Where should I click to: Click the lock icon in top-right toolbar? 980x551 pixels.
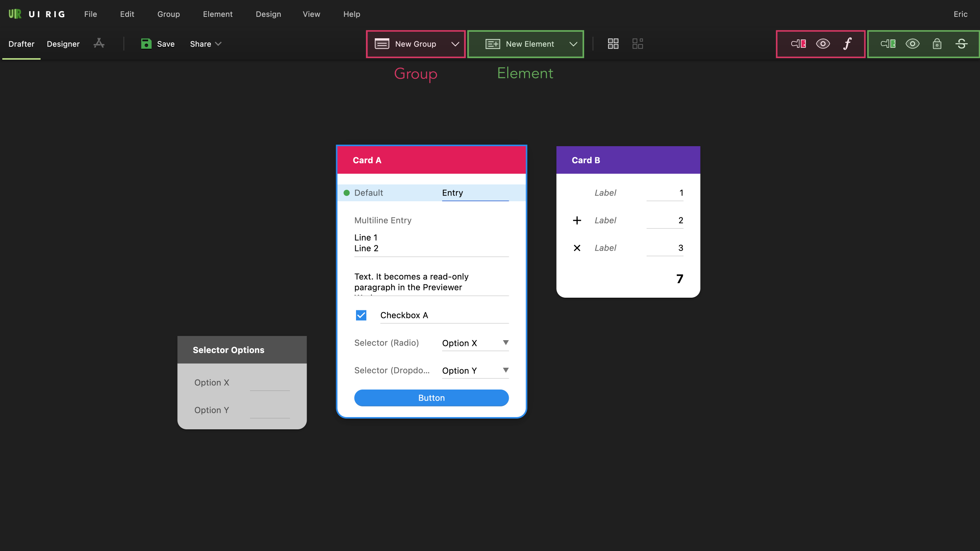(937, 44)
